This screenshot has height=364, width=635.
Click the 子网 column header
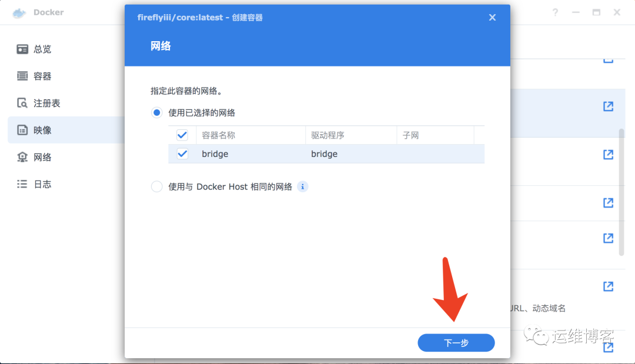pos(435,135)
